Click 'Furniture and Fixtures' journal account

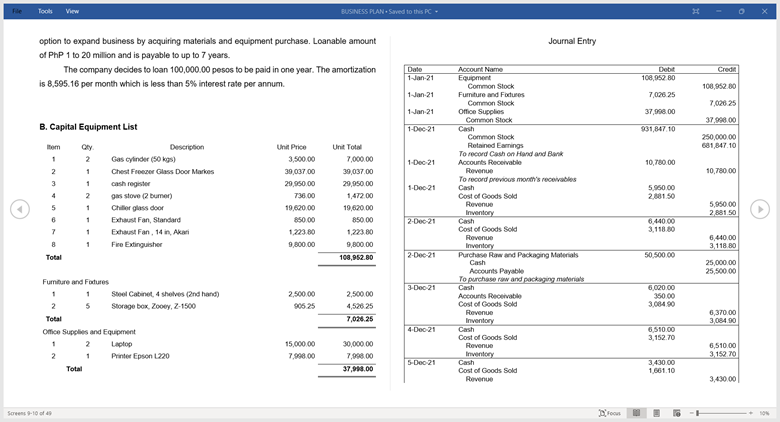(x=491, y=95)
